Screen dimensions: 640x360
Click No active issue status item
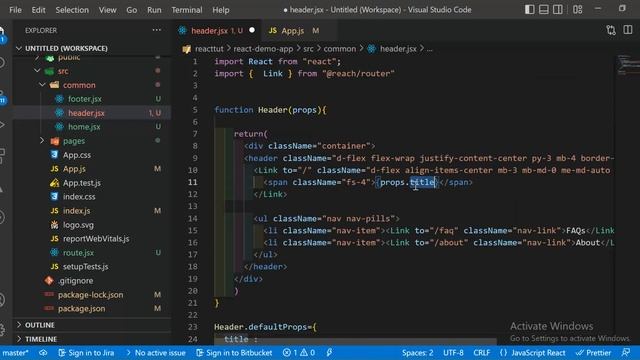click(x=156, y=353)
